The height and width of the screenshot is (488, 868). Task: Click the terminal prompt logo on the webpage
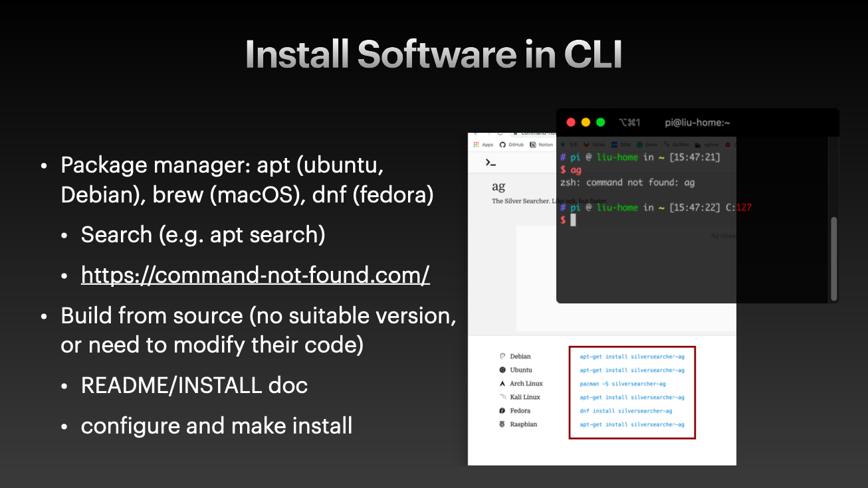[x=491, y=162]
